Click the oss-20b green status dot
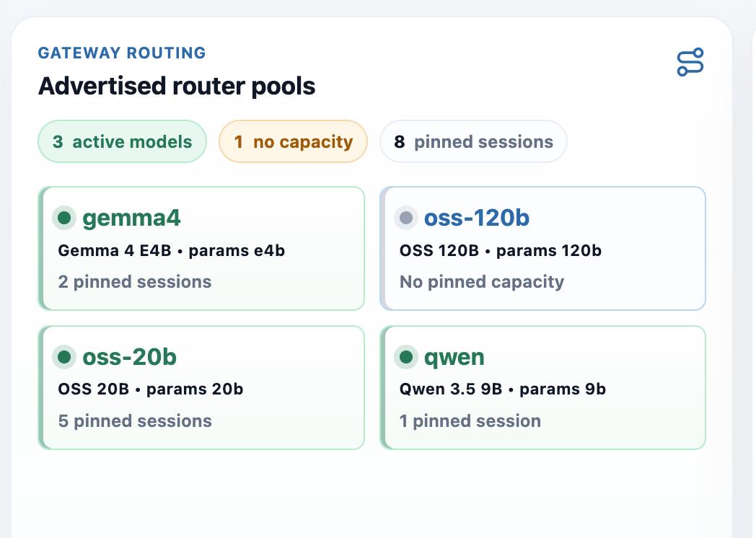 click(64, 357)
